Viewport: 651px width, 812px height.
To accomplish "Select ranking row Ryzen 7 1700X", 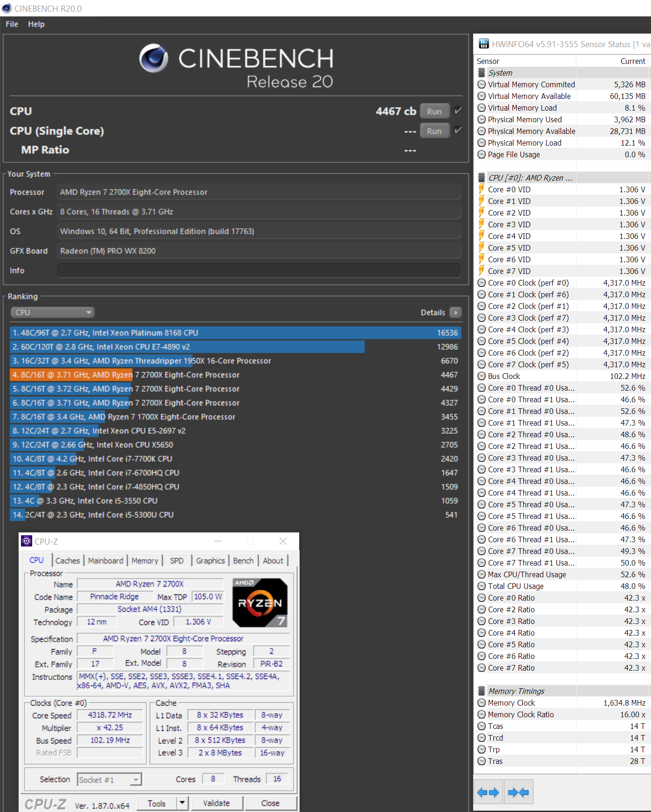I will point(235,417).
